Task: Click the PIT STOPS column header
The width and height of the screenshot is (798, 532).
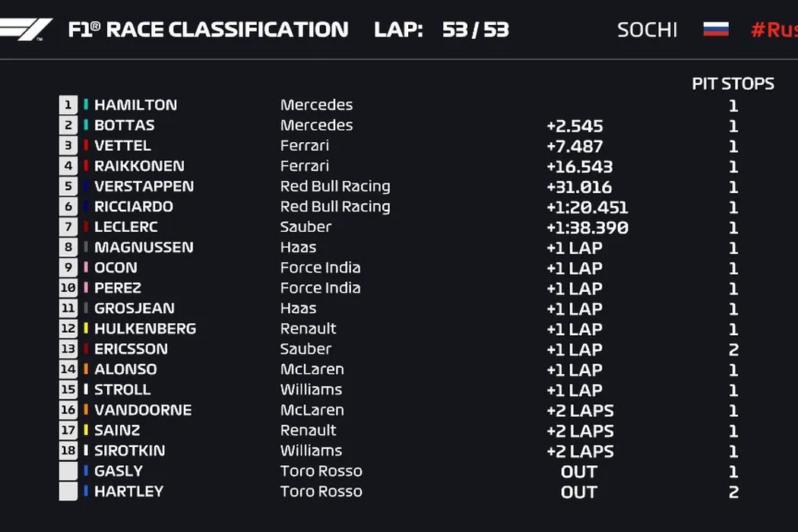Action: tap(733, 84)
